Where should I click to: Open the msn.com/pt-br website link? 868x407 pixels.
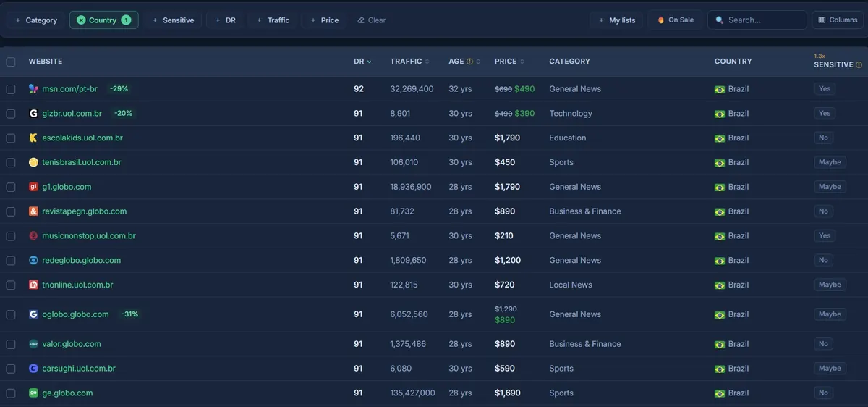[69, 89]
